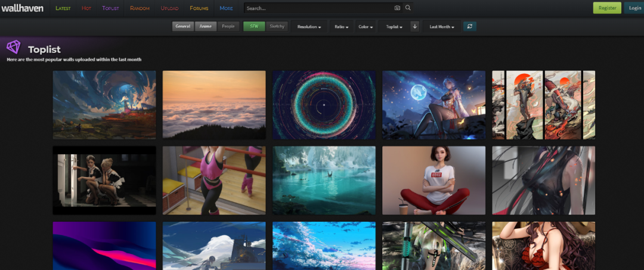Open the green mechanical weapon wallpaper

[x=434, y=246]
